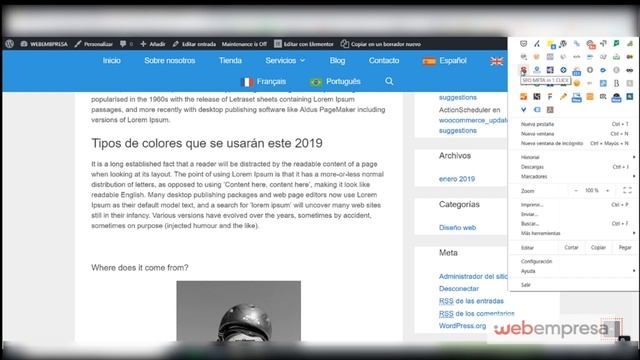Open the WordPress logo menu in admin bar
640x360 pixels.
coord(10,44)
